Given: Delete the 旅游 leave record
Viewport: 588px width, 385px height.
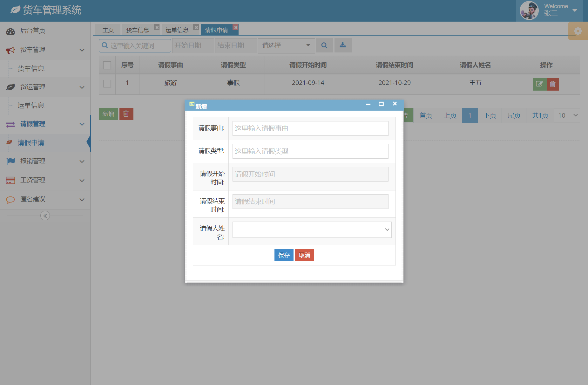Looking at the screenshot, I should (553, 84).
